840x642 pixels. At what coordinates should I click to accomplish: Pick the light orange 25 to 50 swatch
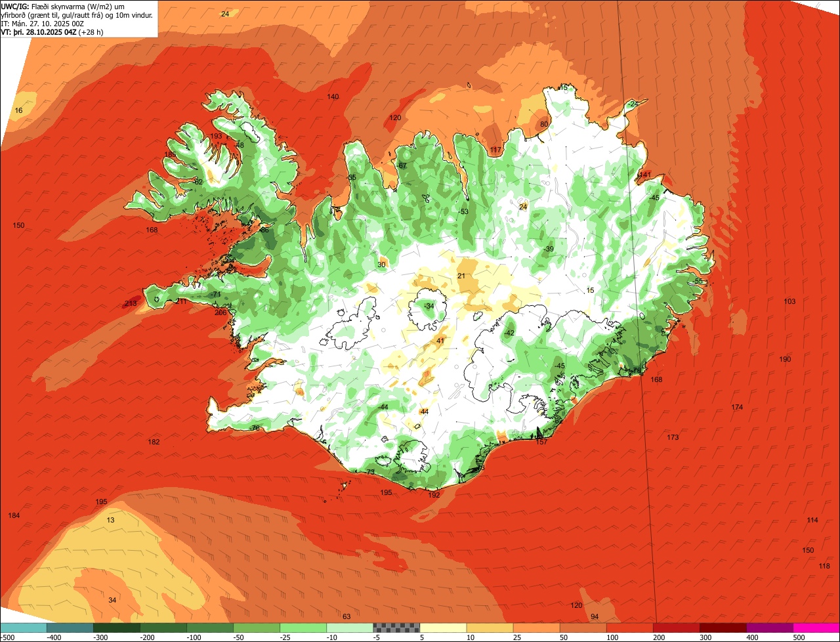click(536, 628)
